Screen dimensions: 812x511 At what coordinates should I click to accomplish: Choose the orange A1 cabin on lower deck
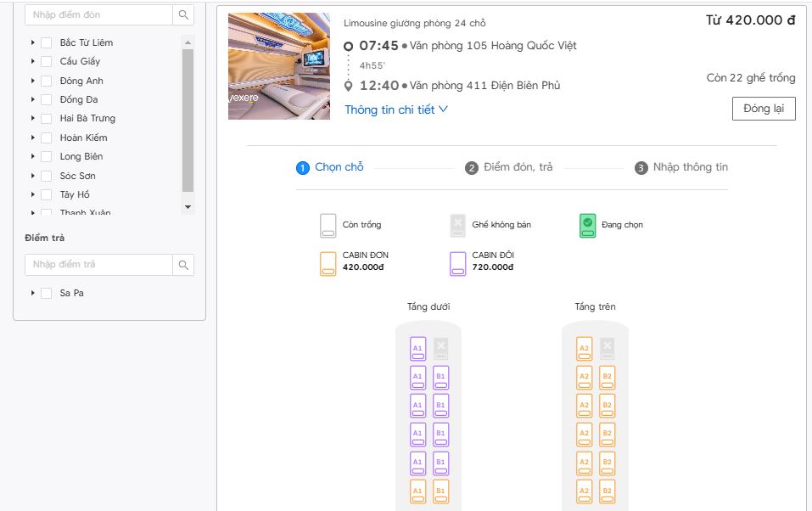[x=417, y=492]
